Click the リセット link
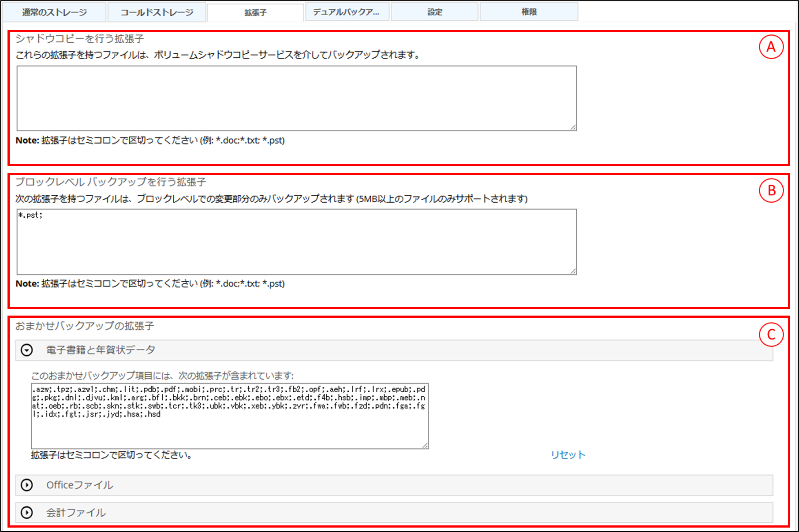This screenshot has height=532, width=799. pyautogui.click(x=568, y=455)
